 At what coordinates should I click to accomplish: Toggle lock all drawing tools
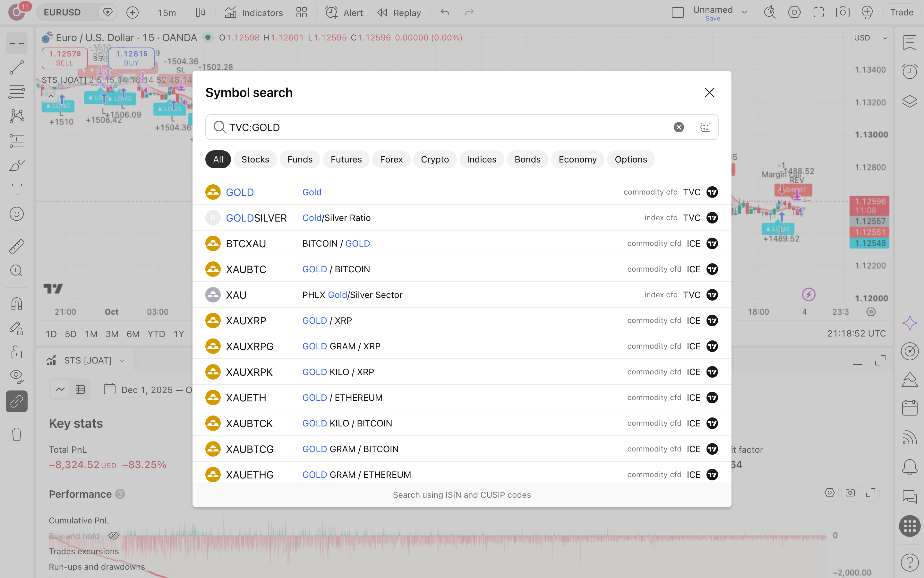click(x=17, y=352)
